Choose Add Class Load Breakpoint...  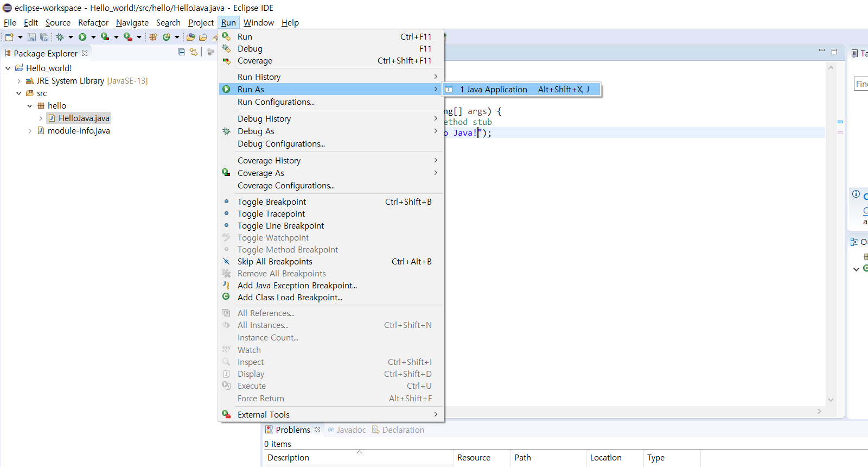[331, 298]
